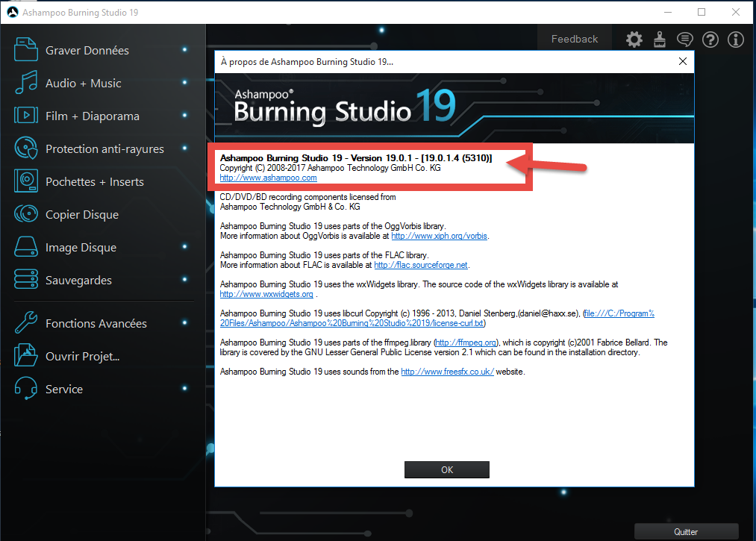Expand Sauvegardes submenu dot
Screen dimensions: 756x541
184,279
